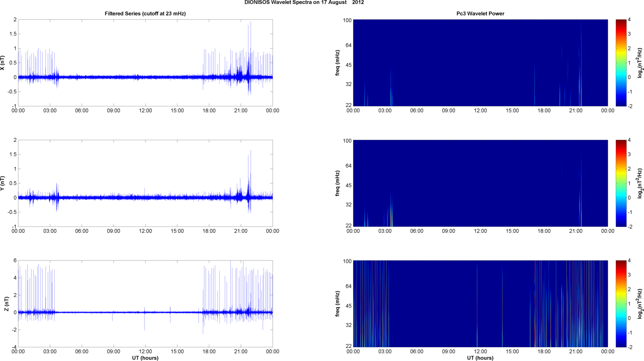Click the '18:00' tick under the bottom wavelet plot
Viewport: 644px width, 361px height.
click(544, 352)
